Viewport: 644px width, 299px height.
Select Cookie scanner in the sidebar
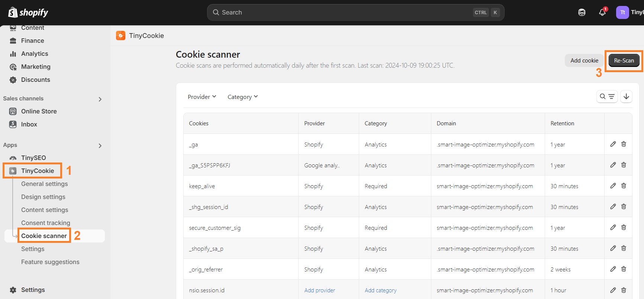[44, 236]
